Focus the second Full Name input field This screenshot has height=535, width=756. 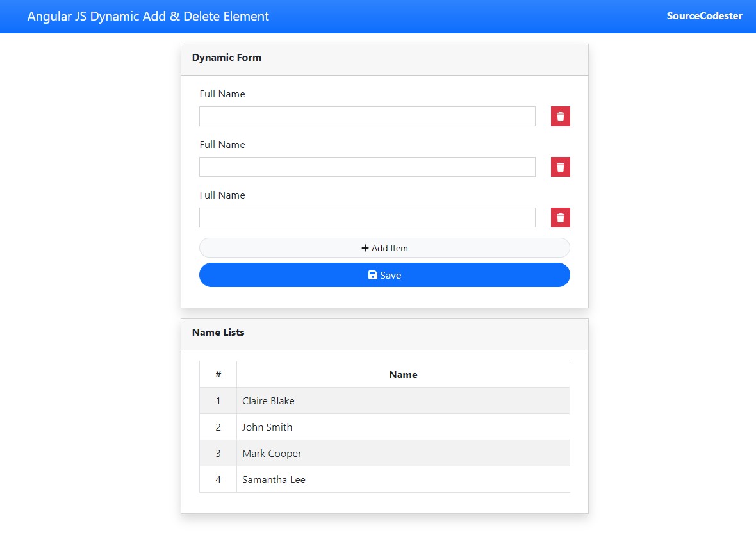tap(367, 167)
